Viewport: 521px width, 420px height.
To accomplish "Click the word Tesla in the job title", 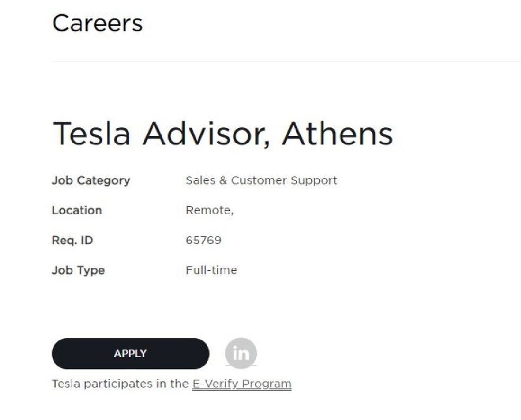I will pyautogui.click(x=91, y=134).
